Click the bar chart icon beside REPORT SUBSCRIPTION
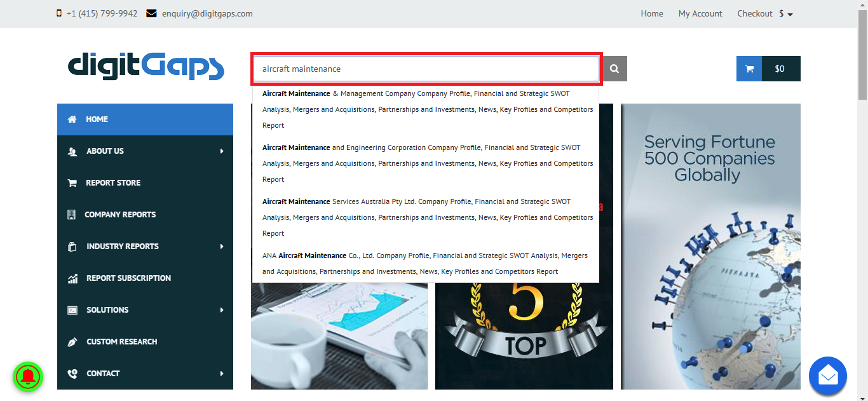Image resolution: width=868 pixels, height=401 pixels. click(72, 278)
